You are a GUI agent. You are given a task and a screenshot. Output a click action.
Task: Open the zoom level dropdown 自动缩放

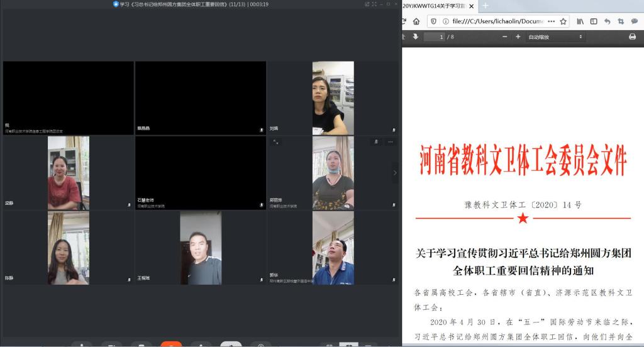pyautogui.click(x=555, y=37)
